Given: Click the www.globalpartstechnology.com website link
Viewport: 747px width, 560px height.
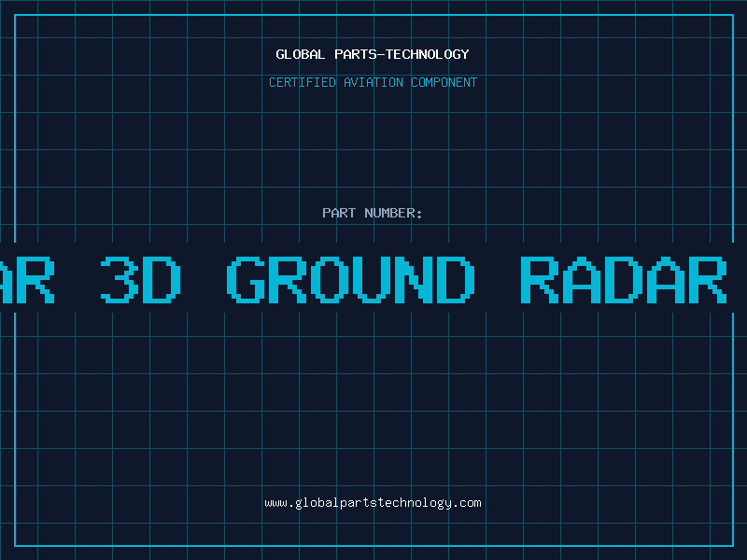Looking at the screenshot, I should click(x=373, y=503).
